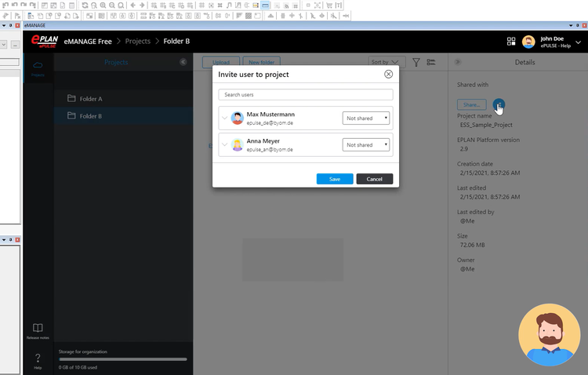Switch to list view icon
This screenshot has width=588, height=375.
(x=431, y=62)
